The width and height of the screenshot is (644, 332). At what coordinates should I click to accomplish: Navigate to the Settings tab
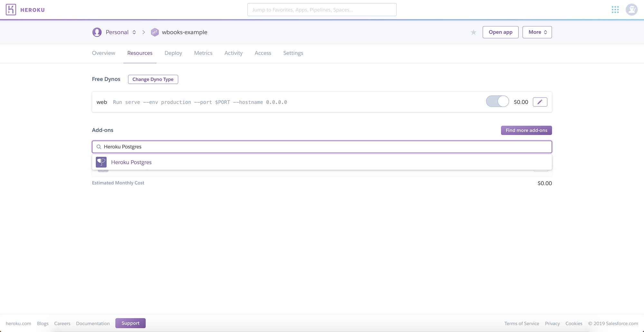click(293, 53)
